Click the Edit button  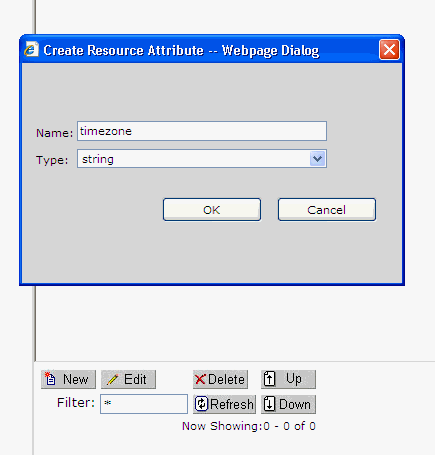(x=128, y=379)
